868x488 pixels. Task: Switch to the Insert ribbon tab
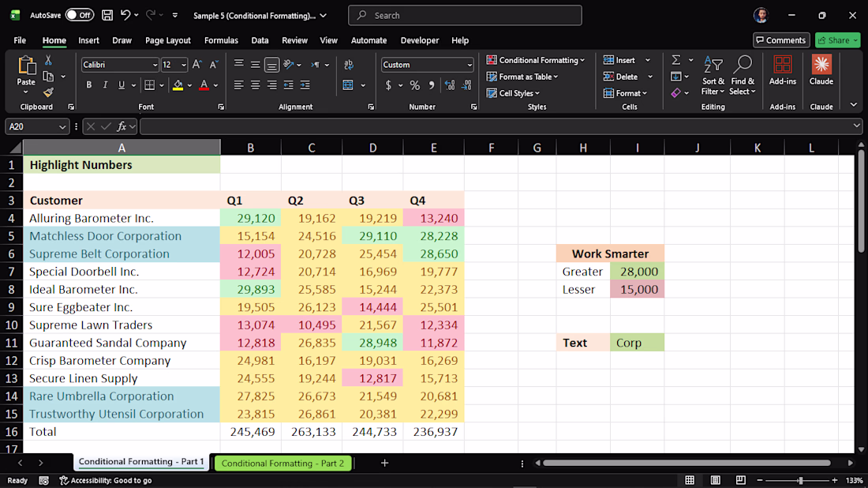tap(88, 40)
